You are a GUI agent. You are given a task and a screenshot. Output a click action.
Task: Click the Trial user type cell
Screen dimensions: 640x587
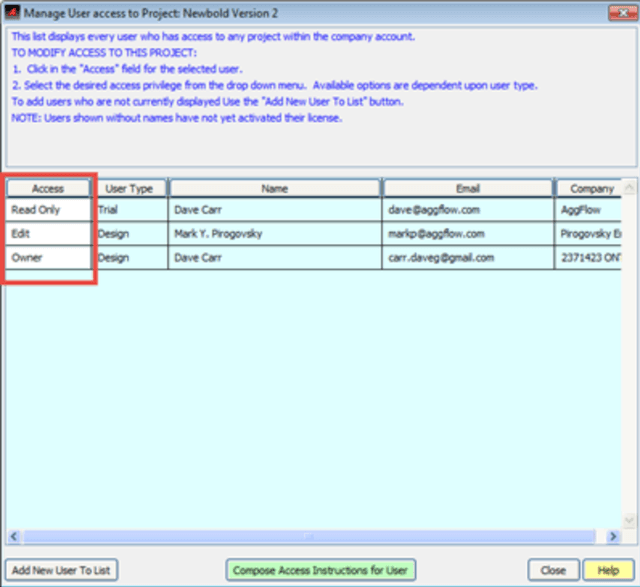130,210
